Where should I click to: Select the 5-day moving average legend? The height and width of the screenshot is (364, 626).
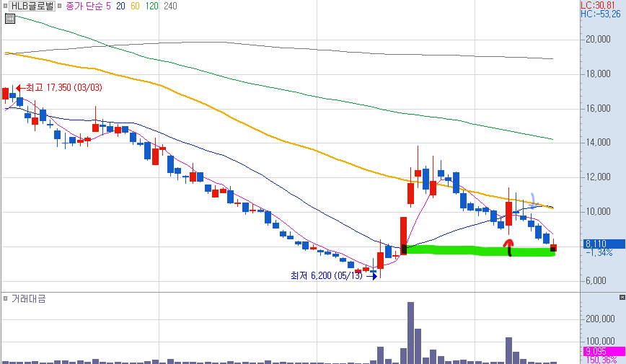(x=108, y=6)
